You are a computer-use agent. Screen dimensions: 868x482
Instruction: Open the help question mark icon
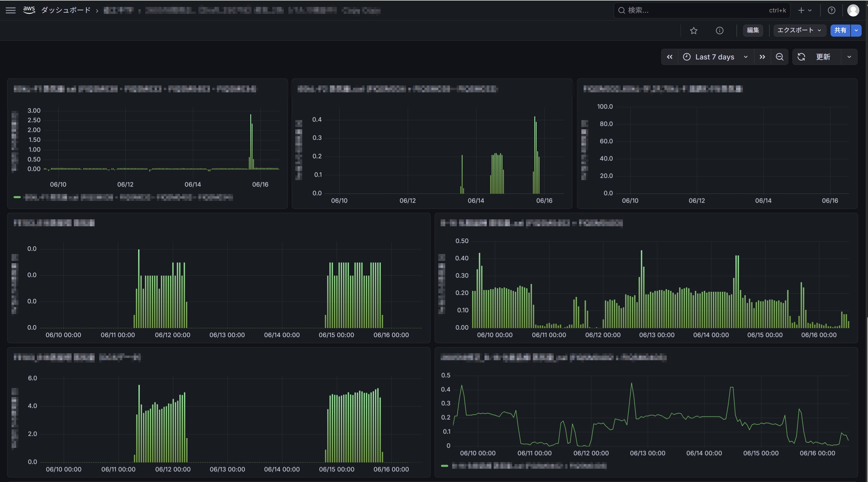coord(831,10)
